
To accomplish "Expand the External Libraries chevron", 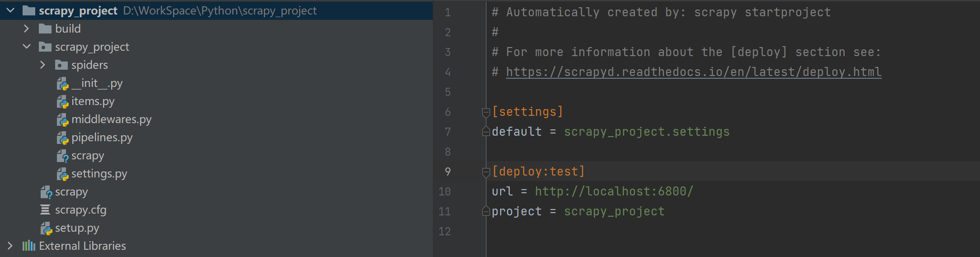I will [10, 246].
